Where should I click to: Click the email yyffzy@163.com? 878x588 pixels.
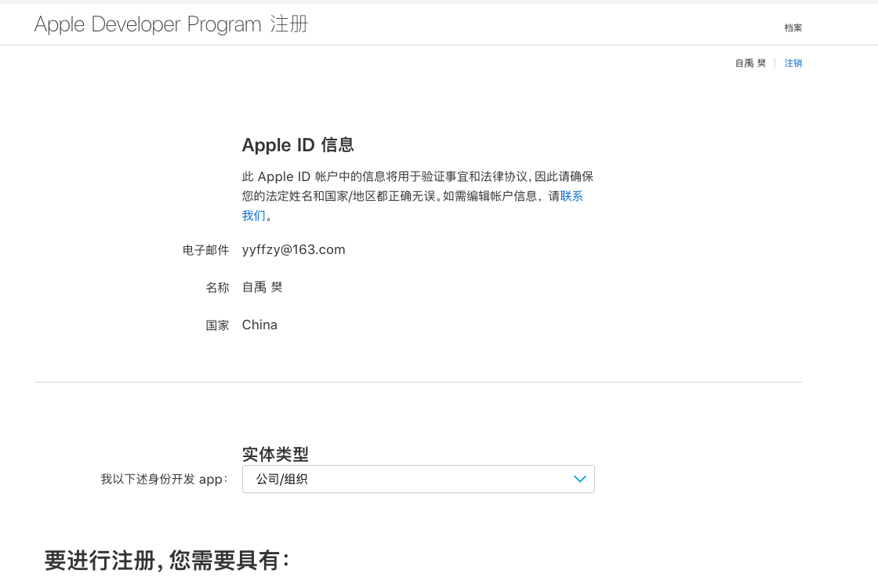point(293,250)
